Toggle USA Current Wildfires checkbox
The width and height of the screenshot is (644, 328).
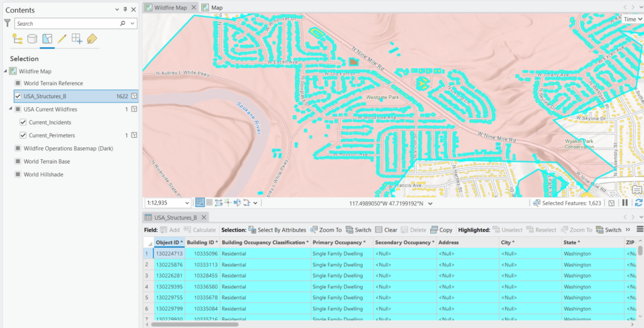click(x=18, y=110)
